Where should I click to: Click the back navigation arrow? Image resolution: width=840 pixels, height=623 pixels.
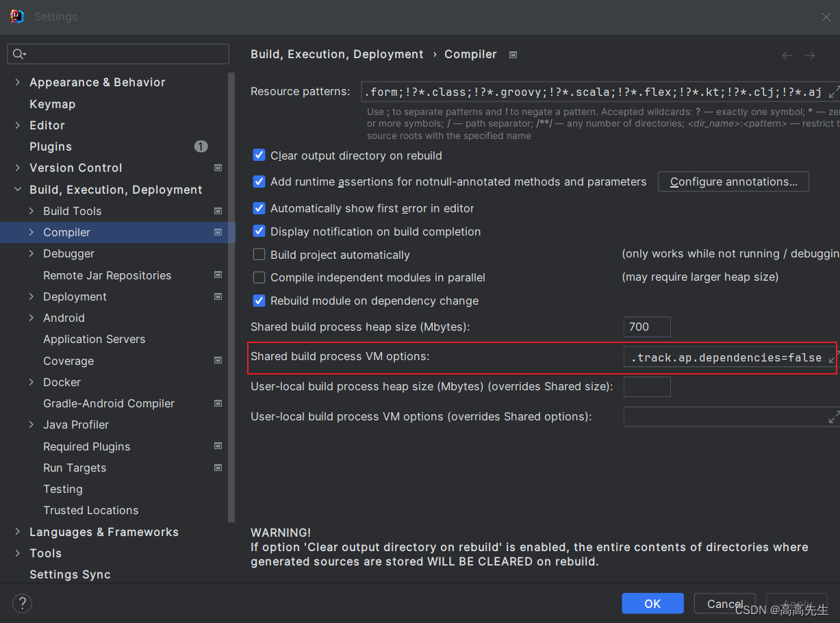click(x=787, y=55)
